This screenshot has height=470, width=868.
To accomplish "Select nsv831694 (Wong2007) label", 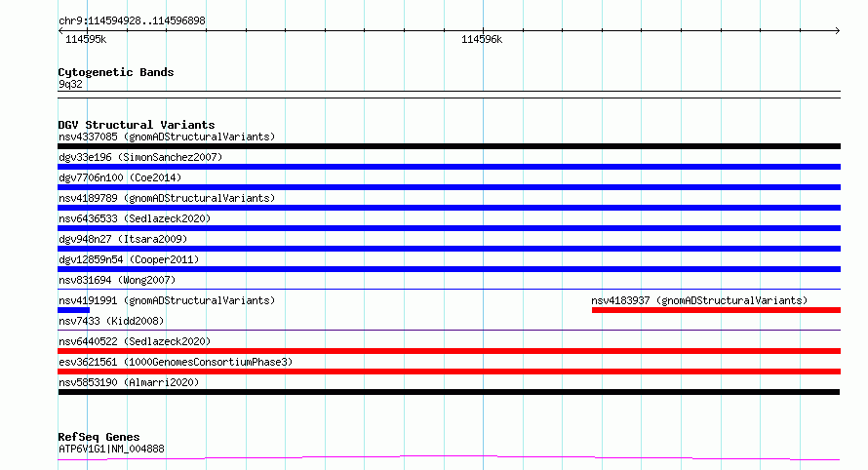I will click(117, 280).
